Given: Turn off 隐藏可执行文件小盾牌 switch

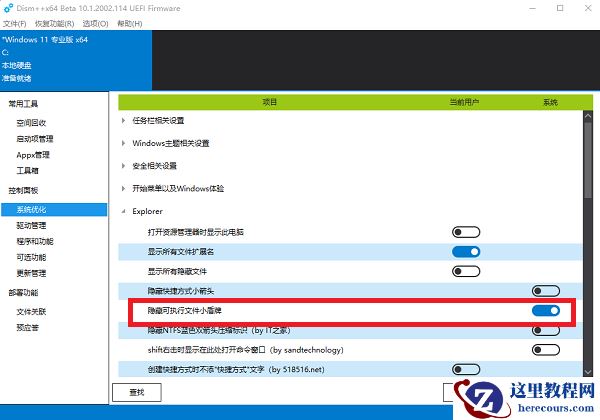Looking at the screenshot, I should (x=546, y=311).
